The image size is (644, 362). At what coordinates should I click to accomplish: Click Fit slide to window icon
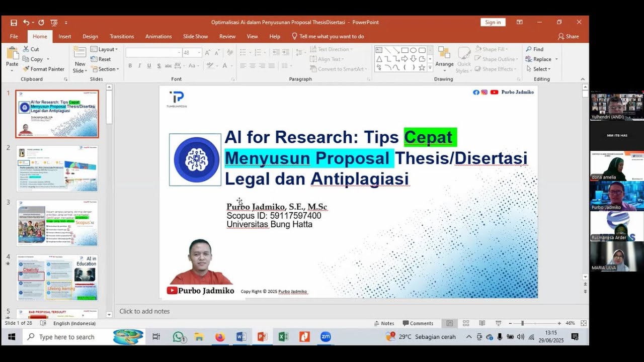(x=584, y=323)
